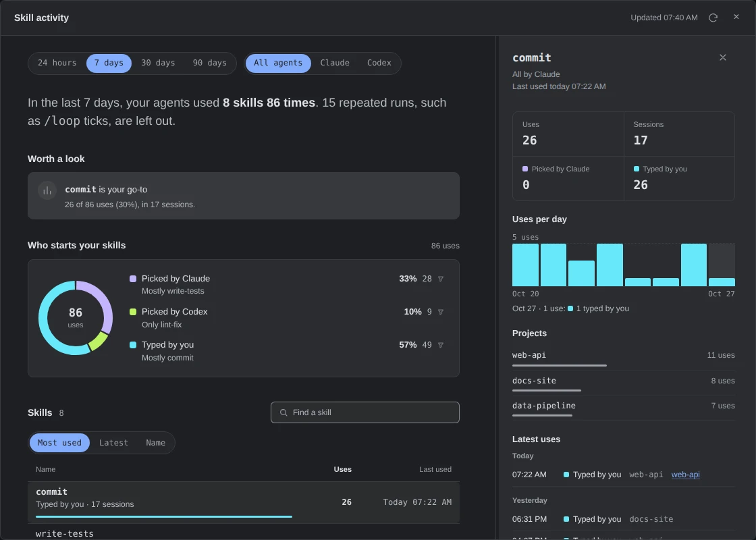Click the Updated 07:40 AM timestamp

point(664,18)
